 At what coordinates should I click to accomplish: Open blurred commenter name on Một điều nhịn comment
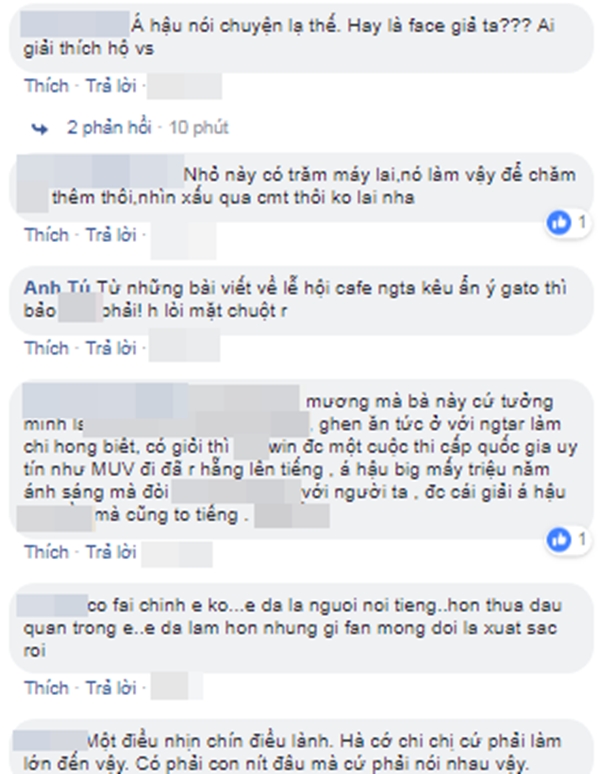coord(50,741)
